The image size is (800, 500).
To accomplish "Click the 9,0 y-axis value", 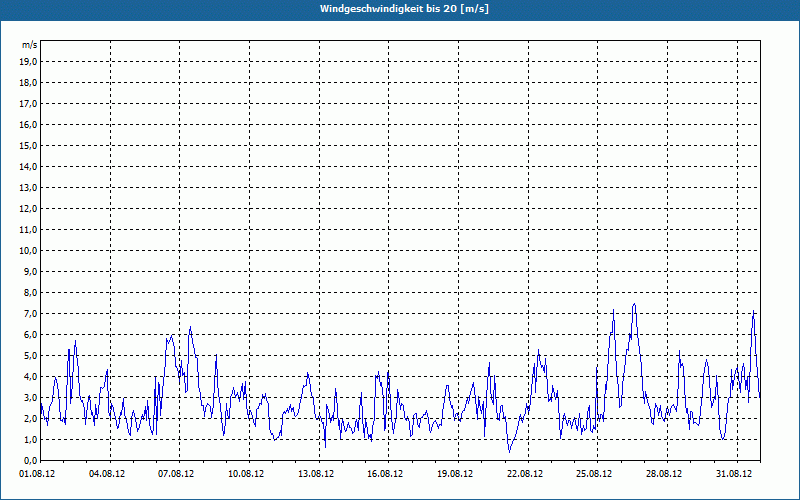I will coord(30,271).
